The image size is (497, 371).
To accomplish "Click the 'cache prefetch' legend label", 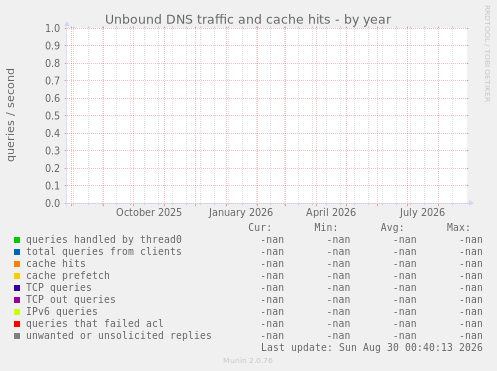I will point(68,276).
